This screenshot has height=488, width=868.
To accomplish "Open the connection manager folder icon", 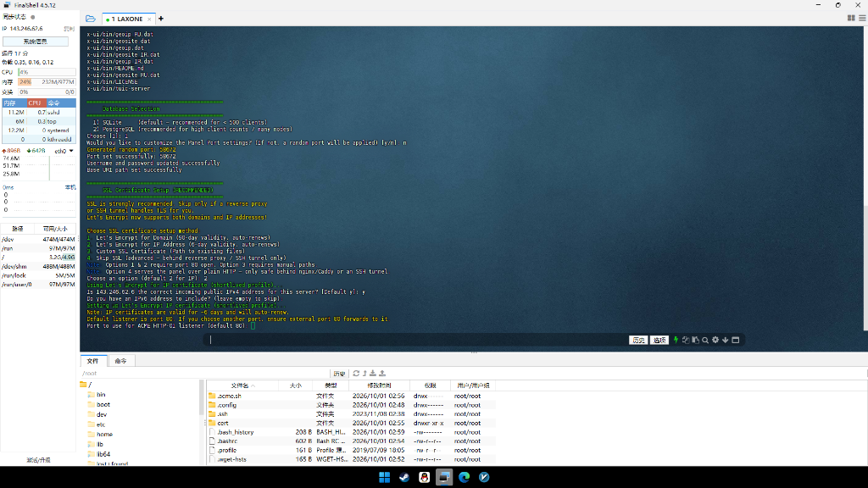I will (x=90, y=19).
